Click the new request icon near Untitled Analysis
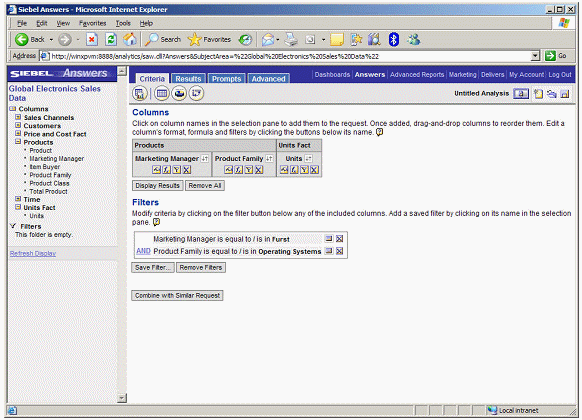The width and height of the screenshot is (582, 420). coord(538,94)
